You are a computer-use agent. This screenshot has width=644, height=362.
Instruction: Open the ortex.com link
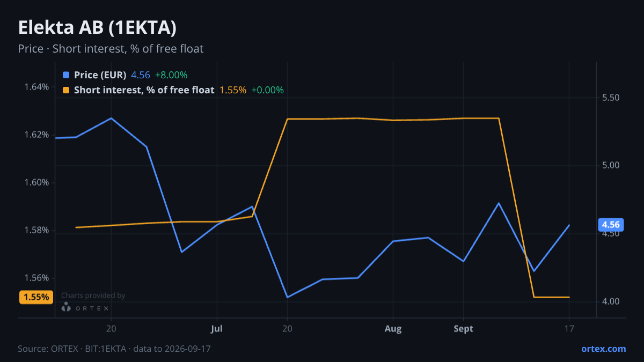pos(603,349)
